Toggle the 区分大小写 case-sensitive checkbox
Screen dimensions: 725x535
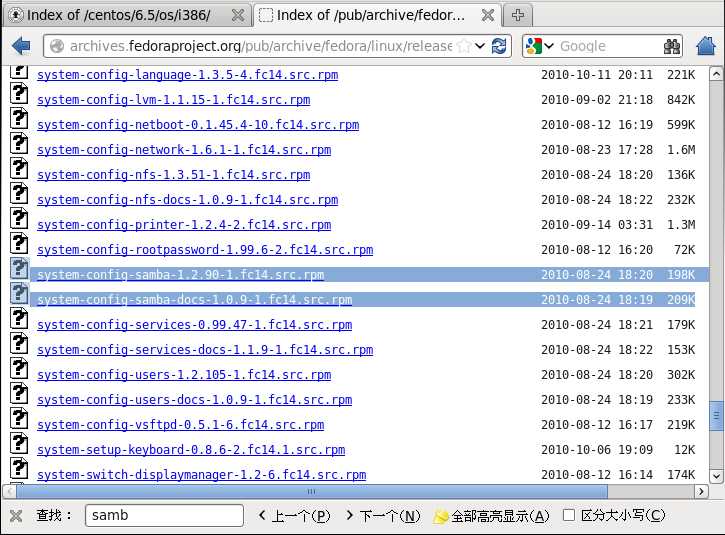click(569, 515)
